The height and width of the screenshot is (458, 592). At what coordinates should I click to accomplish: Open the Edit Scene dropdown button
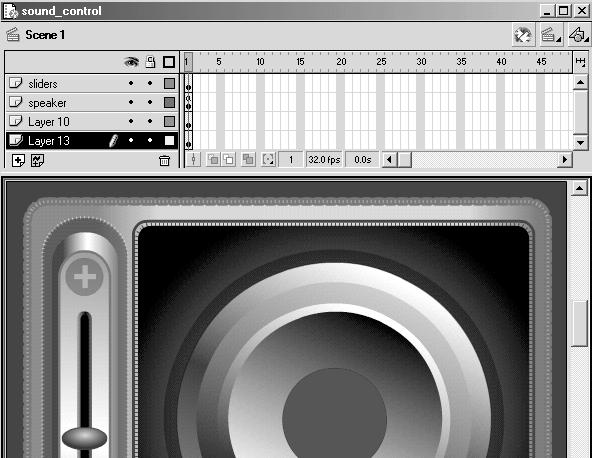pos(551,35)
